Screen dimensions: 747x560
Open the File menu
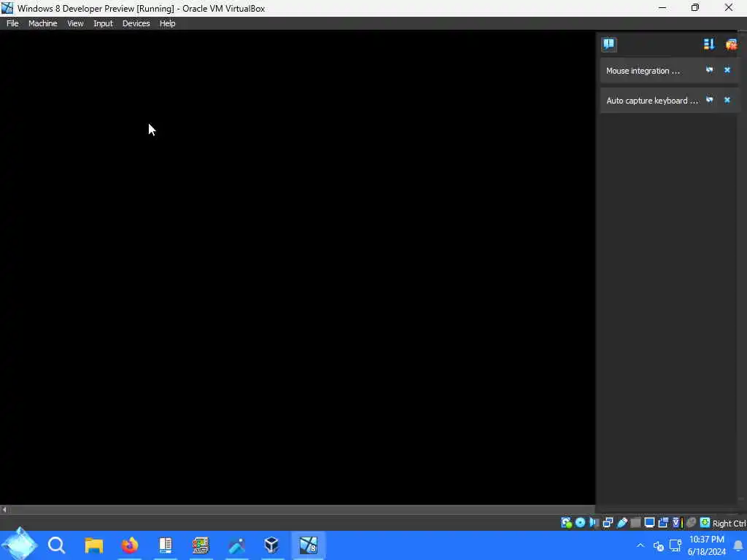click(x=12, y=23)
